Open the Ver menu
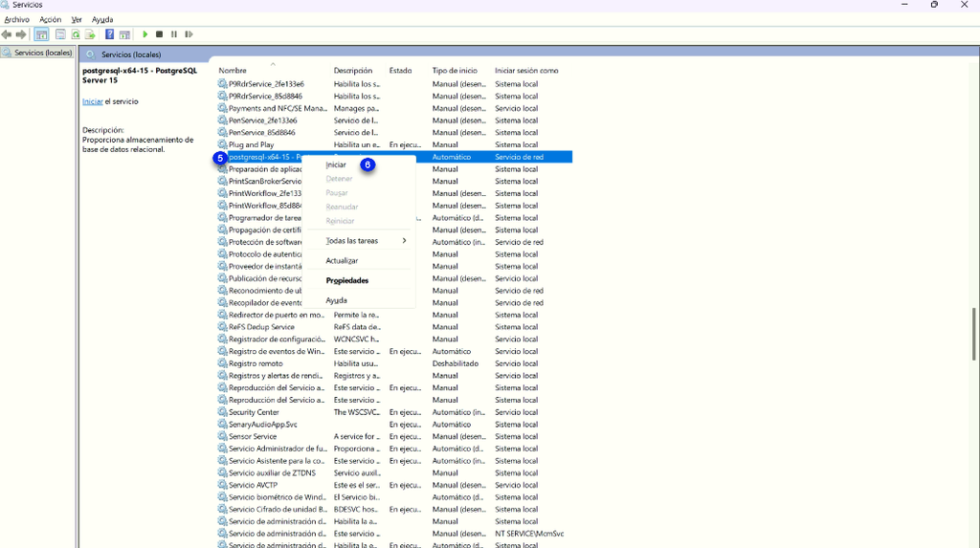The height and width of the screenshot is (548, 980). (77, 19)
